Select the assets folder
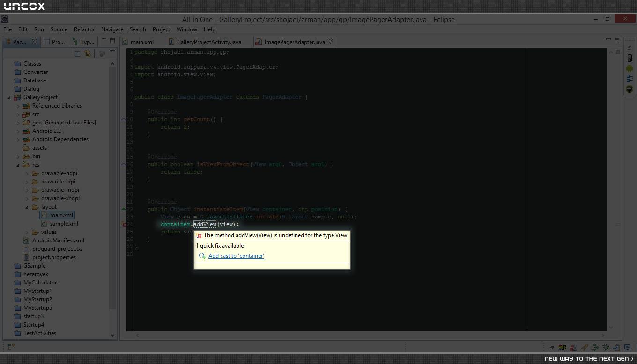This screenshot has height=364, width=637. tap(35, 148)
